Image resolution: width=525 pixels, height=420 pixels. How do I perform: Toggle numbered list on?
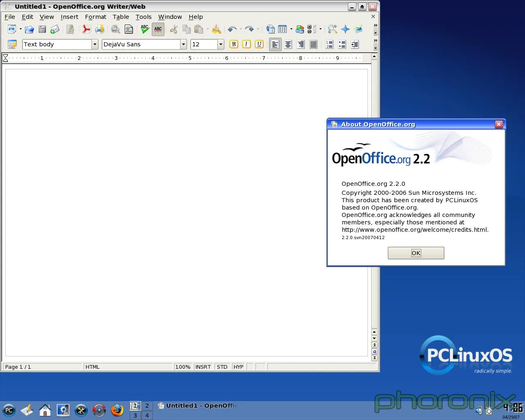point(329,44)
